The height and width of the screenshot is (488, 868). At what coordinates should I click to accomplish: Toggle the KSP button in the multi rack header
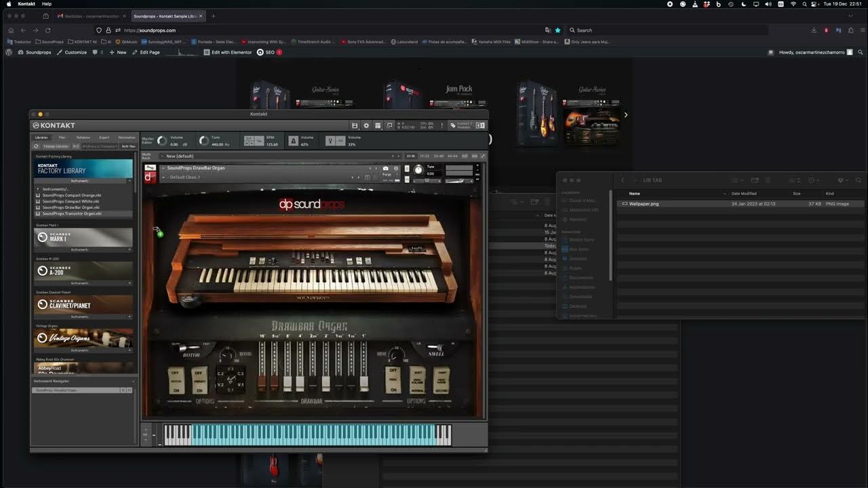point(465,156)
